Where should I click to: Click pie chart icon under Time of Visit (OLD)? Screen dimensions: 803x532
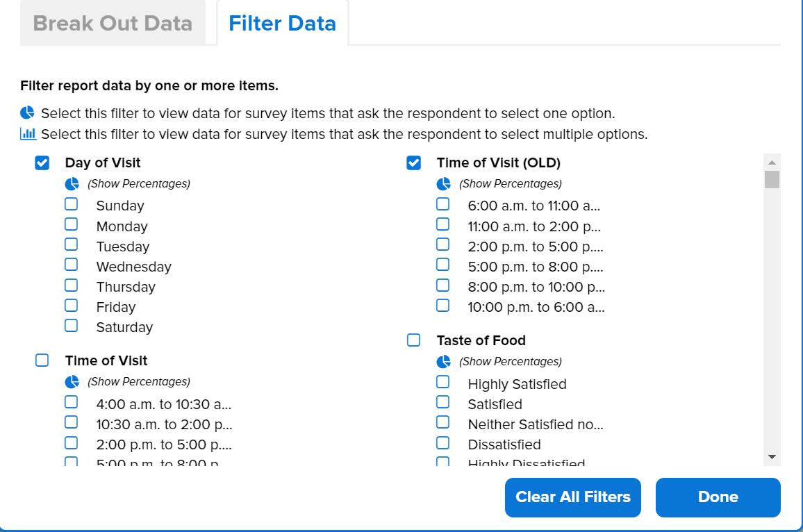pyautogui.click(x=444, y=184)
